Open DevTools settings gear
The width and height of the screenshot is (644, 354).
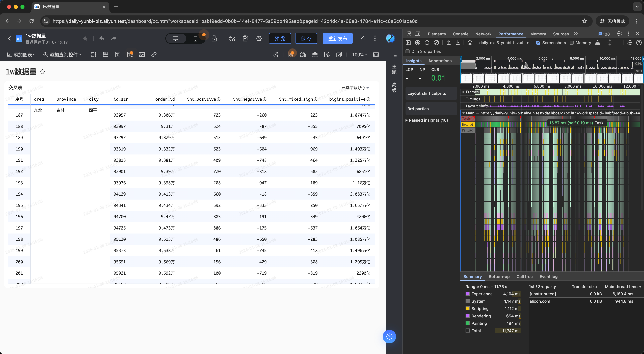619,34
